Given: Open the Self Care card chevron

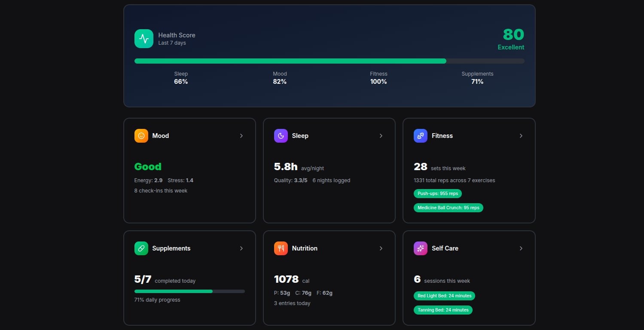Looking at the screenshot, I should pyautogui.click(x=521, y=248).
